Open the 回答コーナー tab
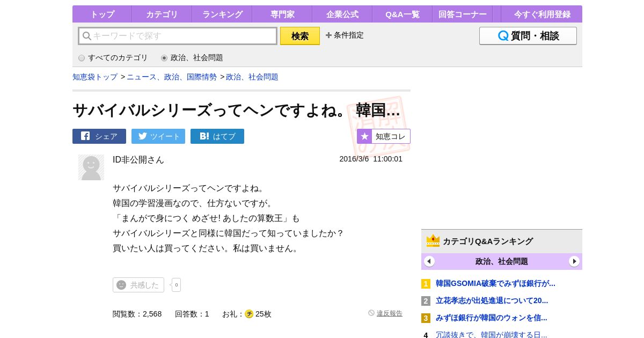The width and height of the screenshot is (644, 338). (x=463, y=14)
